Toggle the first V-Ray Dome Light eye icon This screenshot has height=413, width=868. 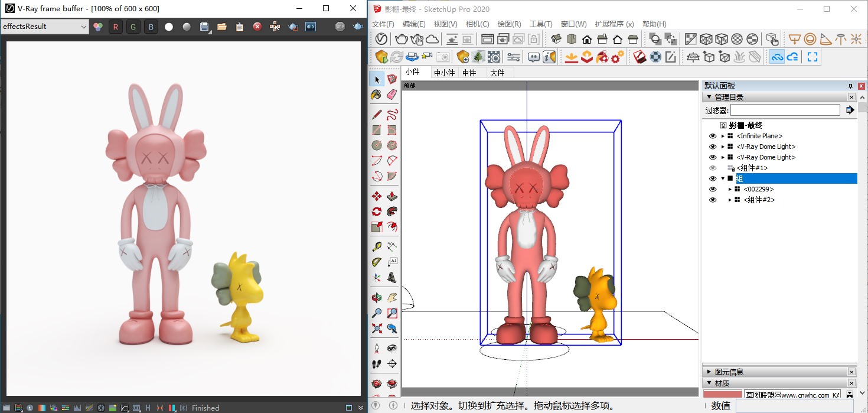[x=712, y=147]
